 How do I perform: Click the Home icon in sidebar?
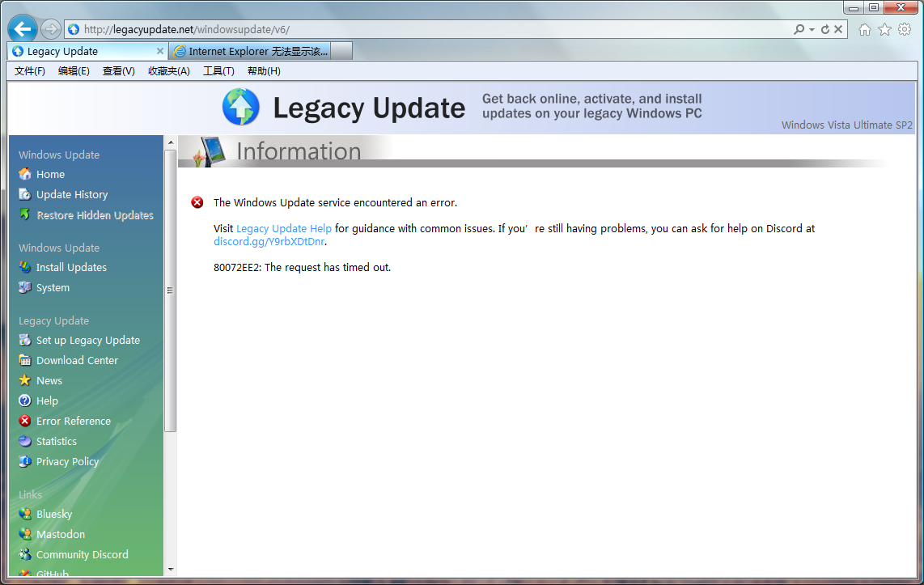click(x=25, y=174)
